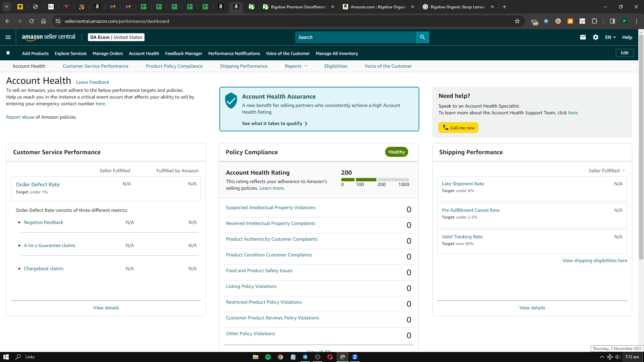Click the search magnifier button
Image resolution: width=644 pixels, height=362 pixels.
(x=422, y=37)
